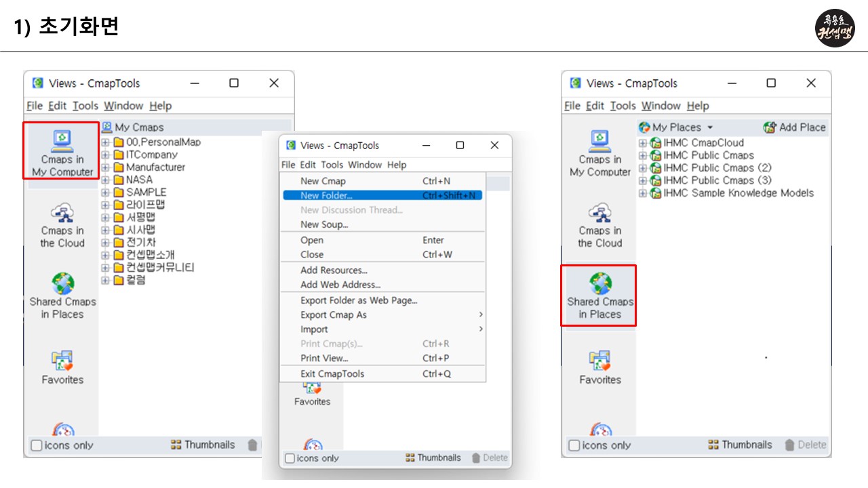Image resolution: width=868 pixels, height=488 pixels.
Task: Select the IHMC CmapCloud place icon
Action: point(656,143)
